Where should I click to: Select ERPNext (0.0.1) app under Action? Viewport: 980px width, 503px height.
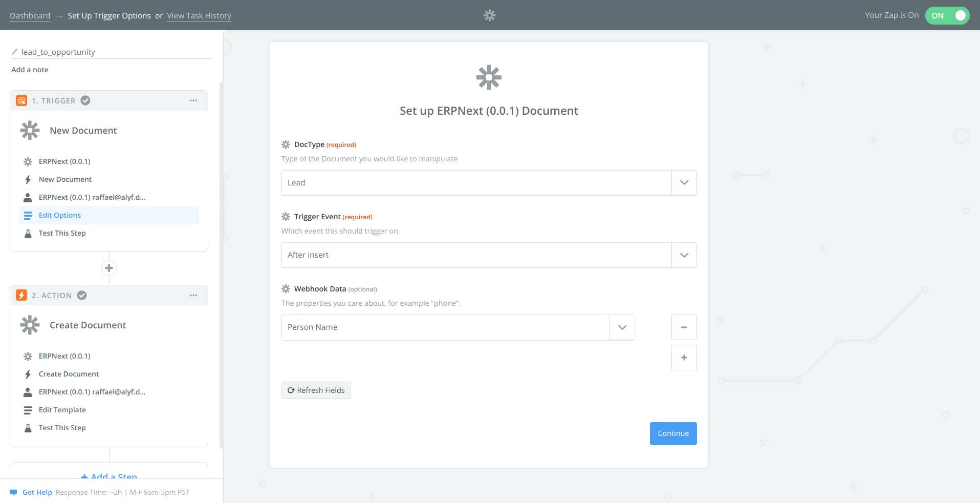click(64, 356)
